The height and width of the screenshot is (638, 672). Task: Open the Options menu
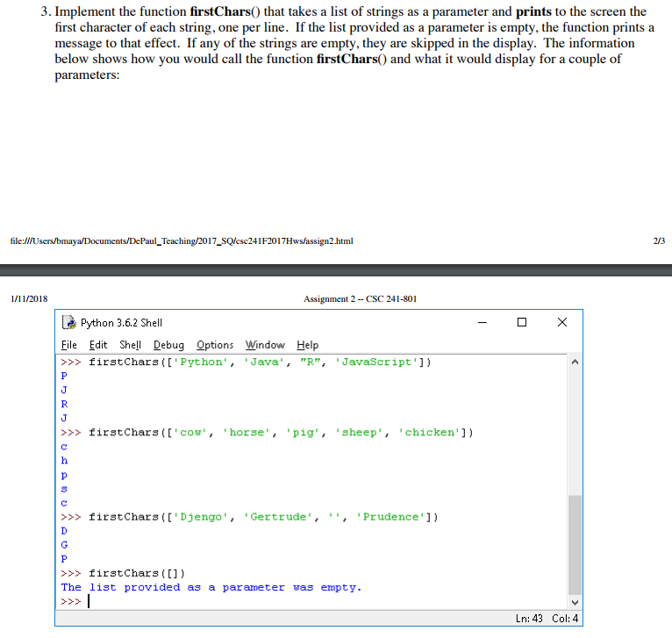215,345
